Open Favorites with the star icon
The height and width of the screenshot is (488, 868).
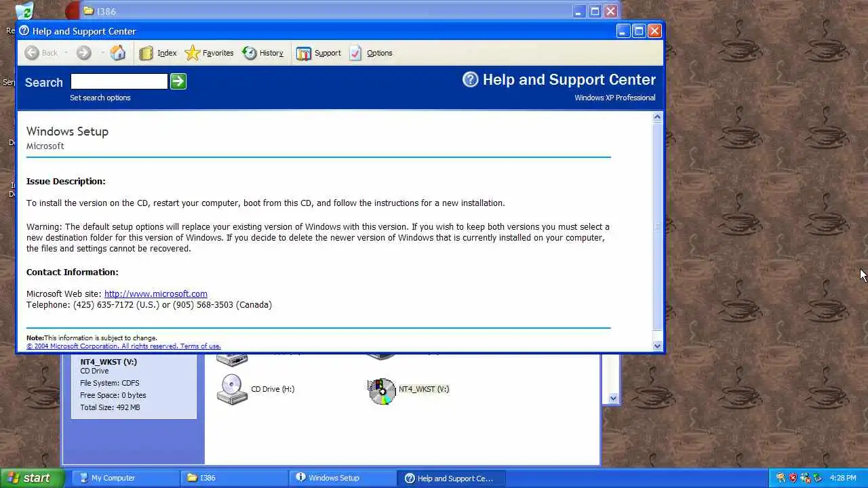tap(209, 53)
